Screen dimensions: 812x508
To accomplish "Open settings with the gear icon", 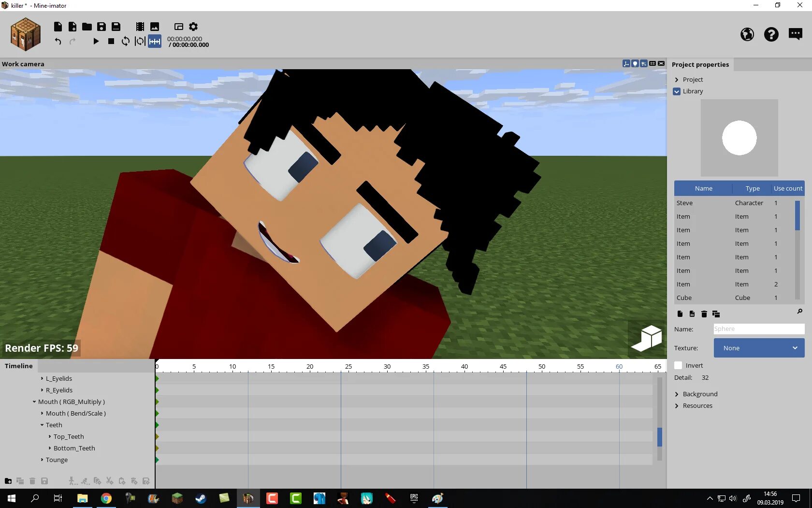I will [x=193, y=27].
